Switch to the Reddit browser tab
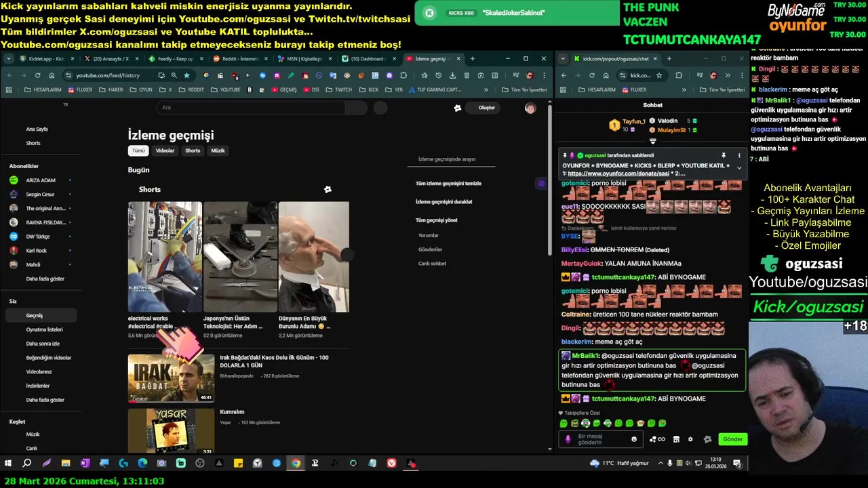868x488 pixels. coord(239,59)
